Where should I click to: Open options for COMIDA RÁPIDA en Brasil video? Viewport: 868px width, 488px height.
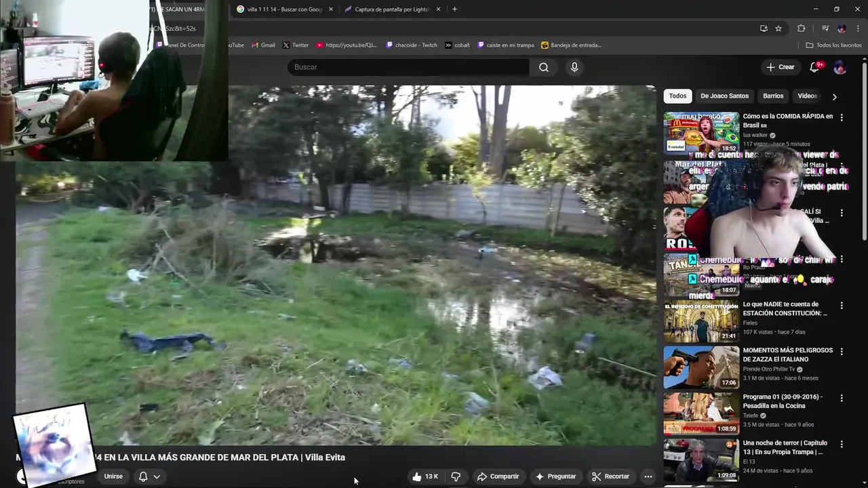click(842, 117)
